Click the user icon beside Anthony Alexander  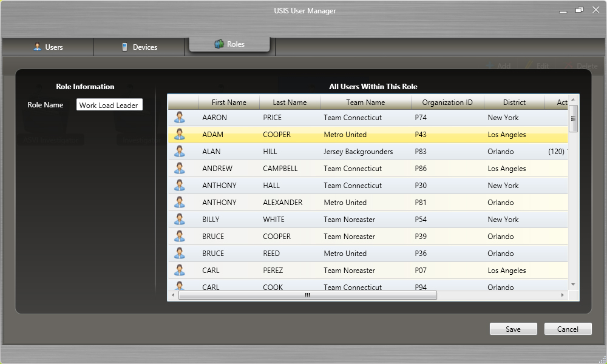pyautogui.click(x=180, y=203)
